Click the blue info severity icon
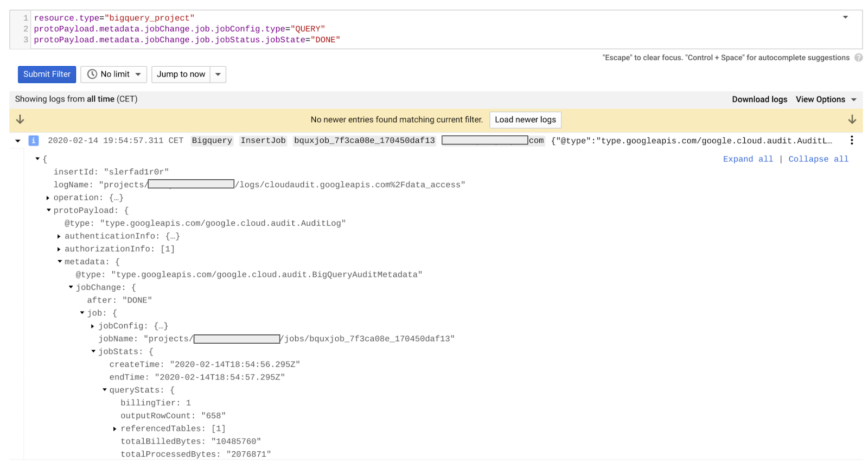The width and height of the screenshot is (868, 461). pyautogui.click(x=34, y=141)
